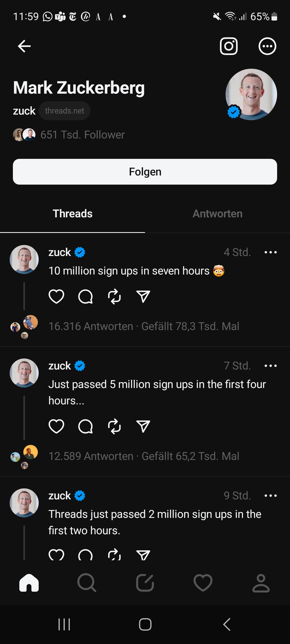Viewport: 290px width, 644px height.
Task: Open options for the 7 Std. post
Action: tap(270, 366)
